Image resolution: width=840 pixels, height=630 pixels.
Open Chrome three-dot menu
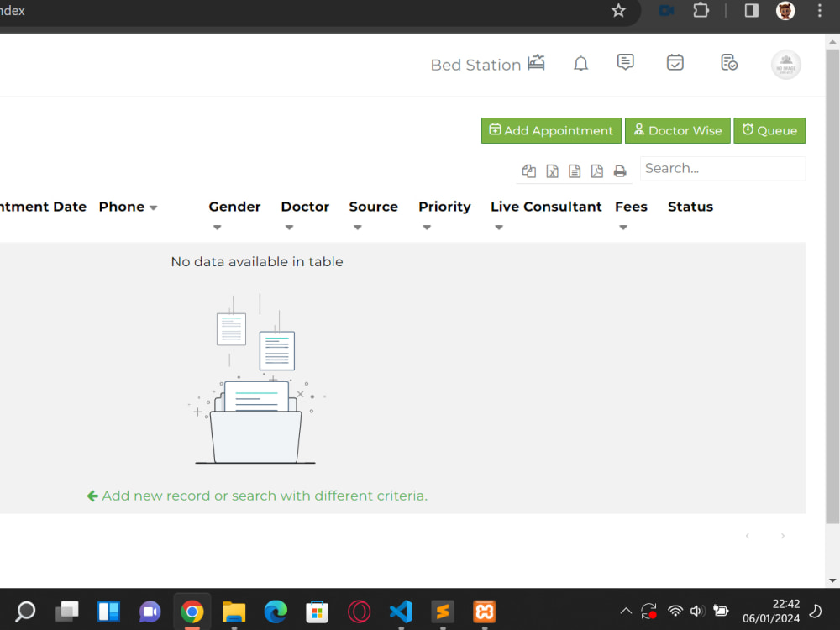tap(819, 11)
